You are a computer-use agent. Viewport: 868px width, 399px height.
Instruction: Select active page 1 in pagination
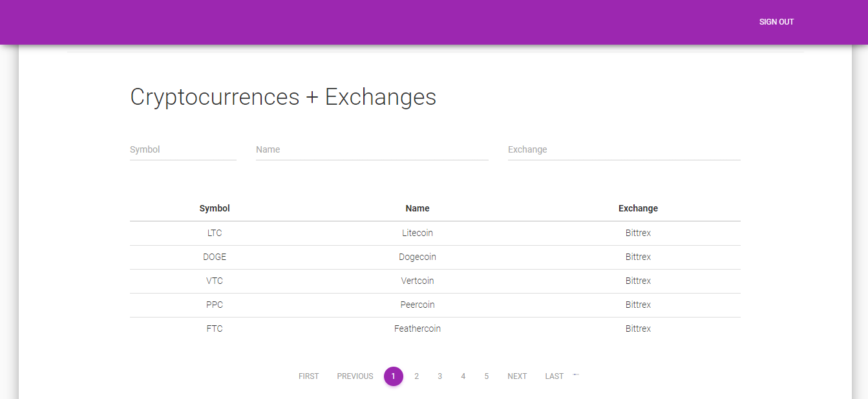click(x=393, y=376)
